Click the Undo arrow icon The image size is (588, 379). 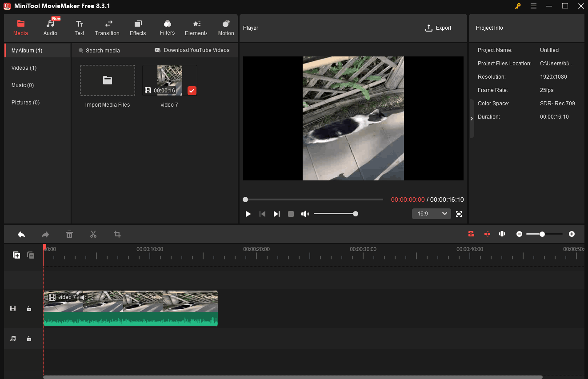pyautogui.click(x=21, y=234)
